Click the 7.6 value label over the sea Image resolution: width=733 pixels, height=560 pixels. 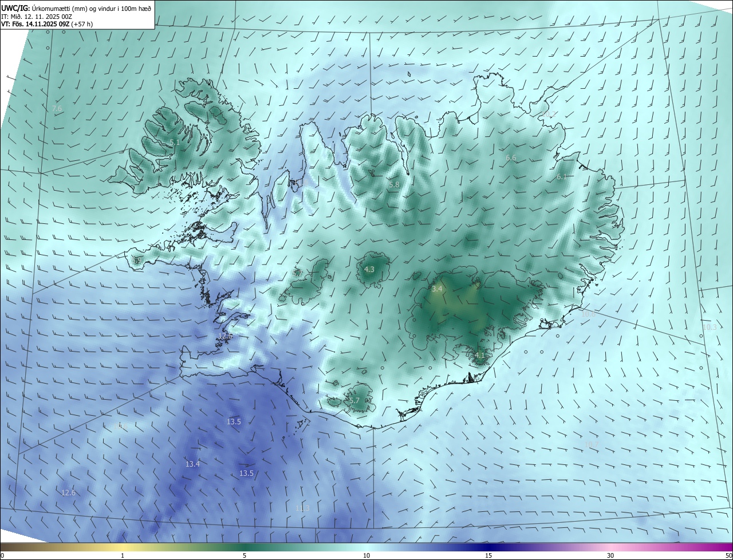pyautogui.click(x=57, y=108)
